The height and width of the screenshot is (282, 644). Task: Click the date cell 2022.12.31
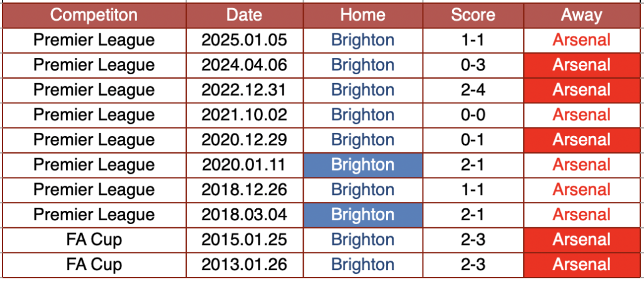(244, 90)
